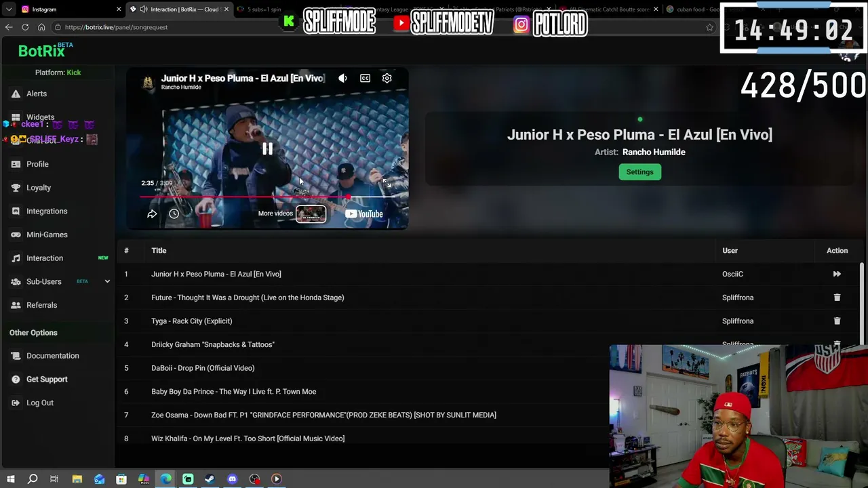Open the Documentation link

(53, 356)
